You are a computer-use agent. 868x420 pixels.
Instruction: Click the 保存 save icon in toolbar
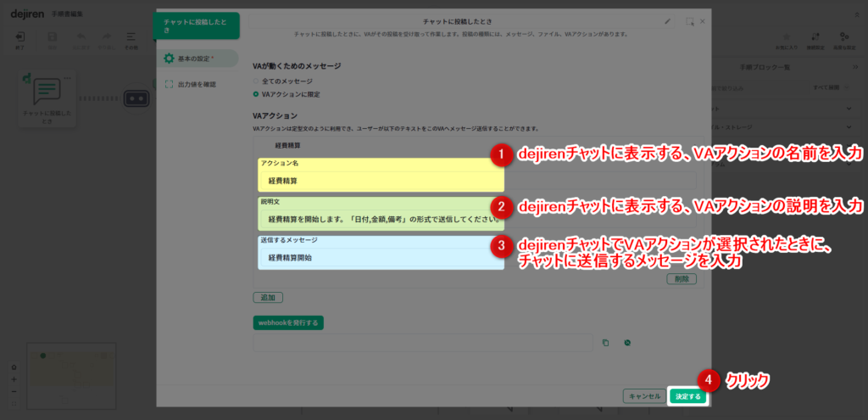pos(52,37)
